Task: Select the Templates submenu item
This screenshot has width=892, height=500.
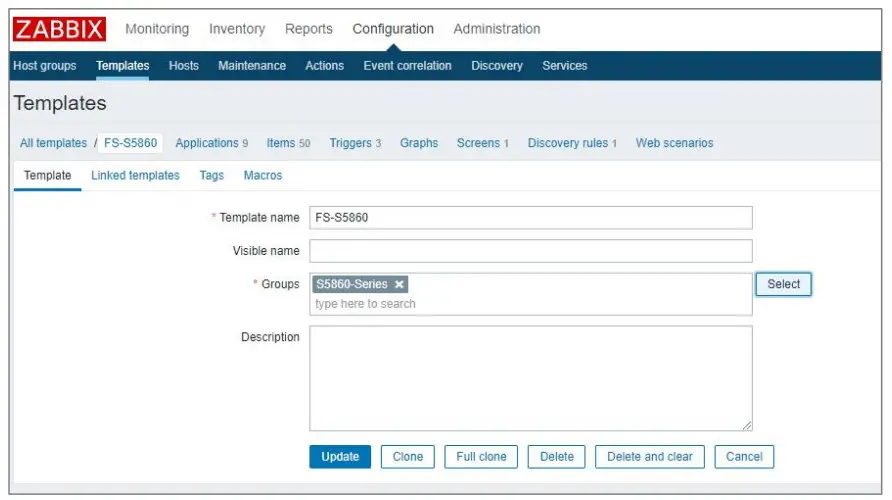Action: [122, 65]
